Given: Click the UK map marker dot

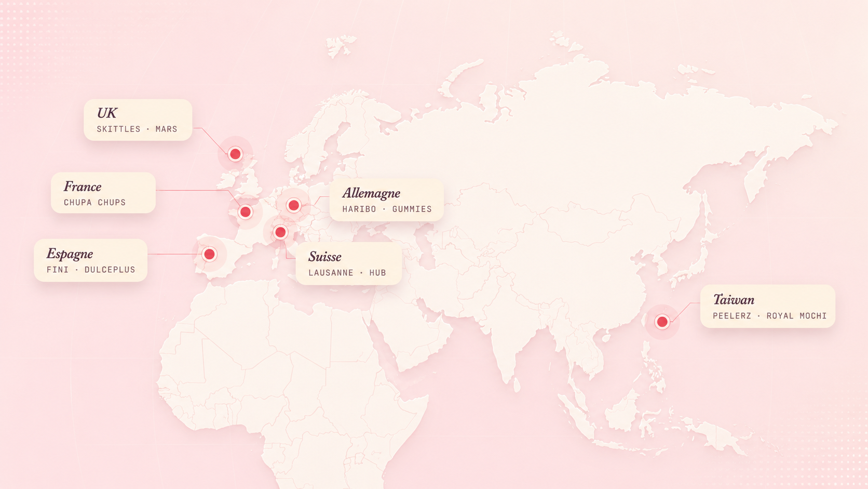Looking at the screenshot, I should [235, 154].
